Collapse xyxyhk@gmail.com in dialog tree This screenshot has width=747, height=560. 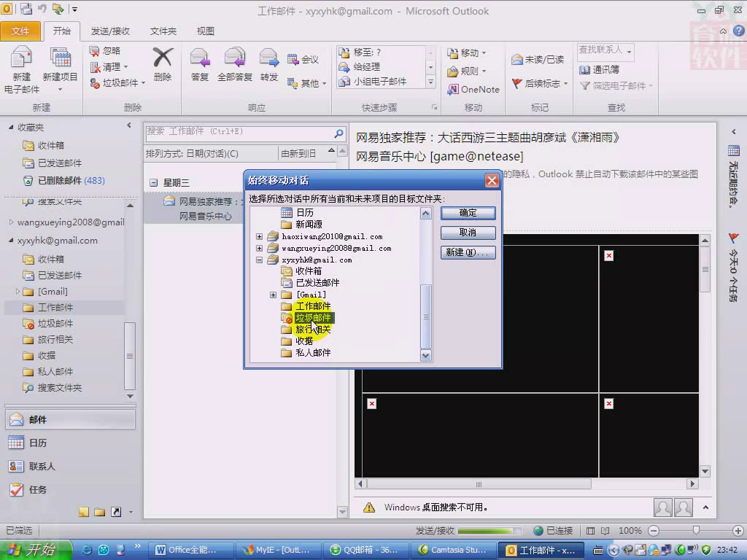[x=259, y=260]
